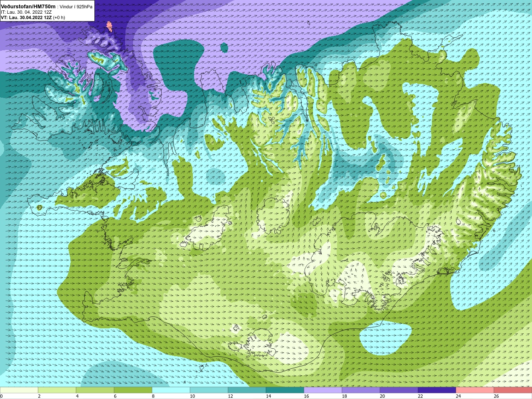The width and height of the screenshot is (532, 399).
Task: Click the small pink high-wind patch on the map
Action: [x=109, y=27]
